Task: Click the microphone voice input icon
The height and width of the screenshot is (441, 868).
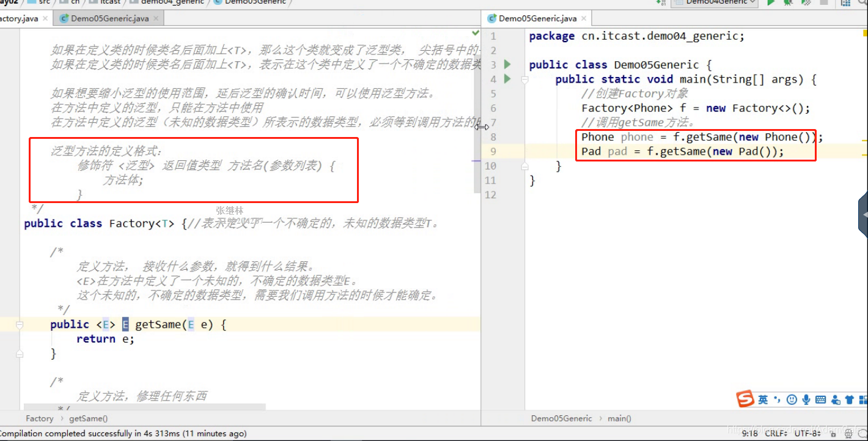Action: coord(806,399)
